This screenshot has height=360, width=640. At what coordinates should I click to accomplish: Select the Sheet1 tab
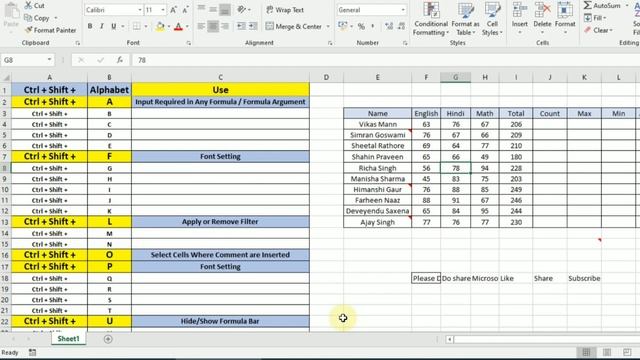click(68, 339)
